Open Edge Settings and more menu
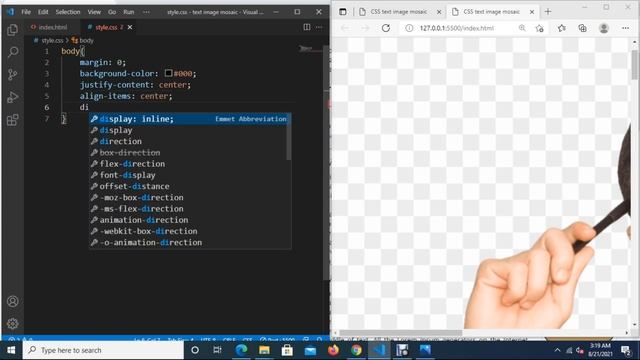Viewport: 640px width, 360px height. click(625, 28)
